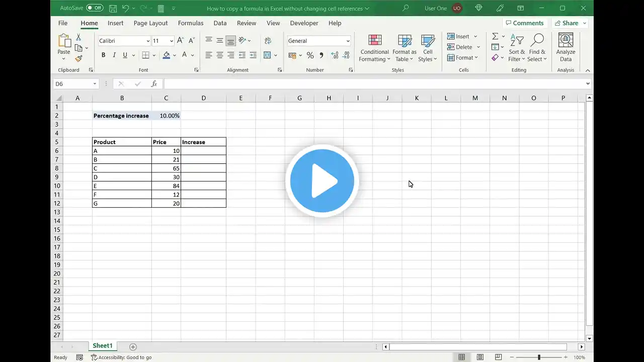Click the Decrease Indent icon
The height and width of the screenshot is (362, 644).
242,55
